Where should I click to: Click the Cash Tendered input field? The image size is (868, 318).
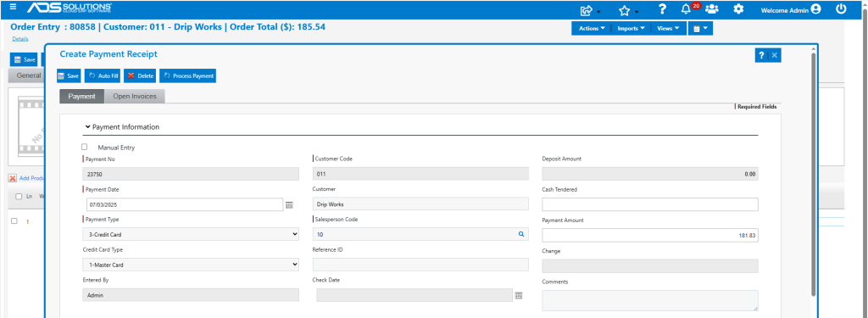tap(650, 204)
